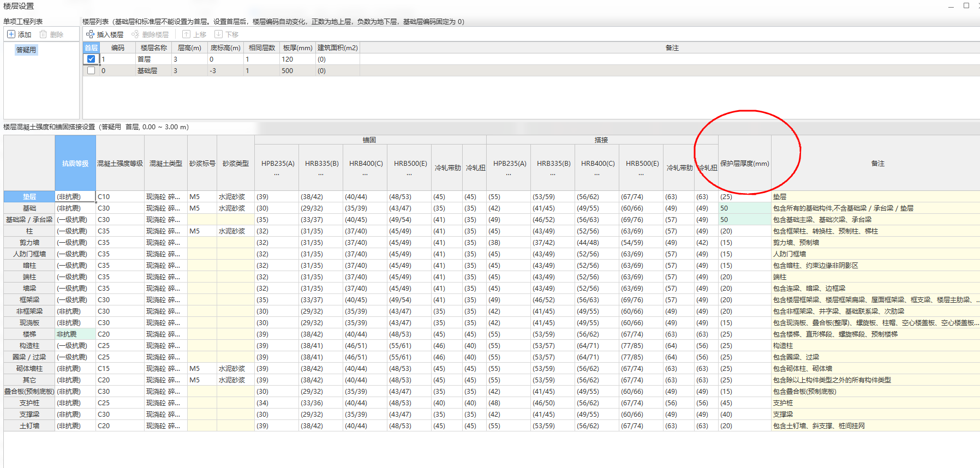Open the ... under 锚固 HRB500(E) header
Viewport: 980px width, 468px height.
tap(409, 174)
